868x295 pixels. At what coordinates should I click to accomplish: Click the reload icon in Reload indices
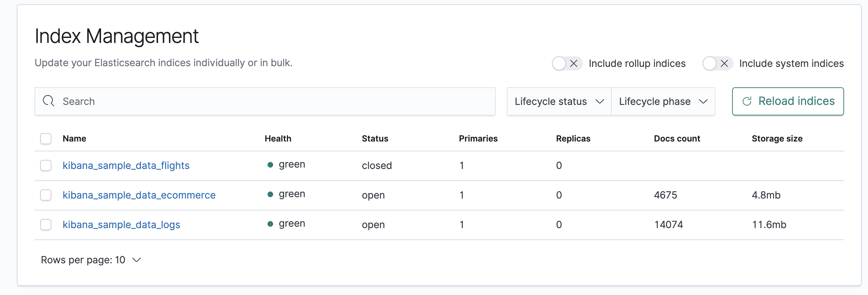tap(747, 101)
